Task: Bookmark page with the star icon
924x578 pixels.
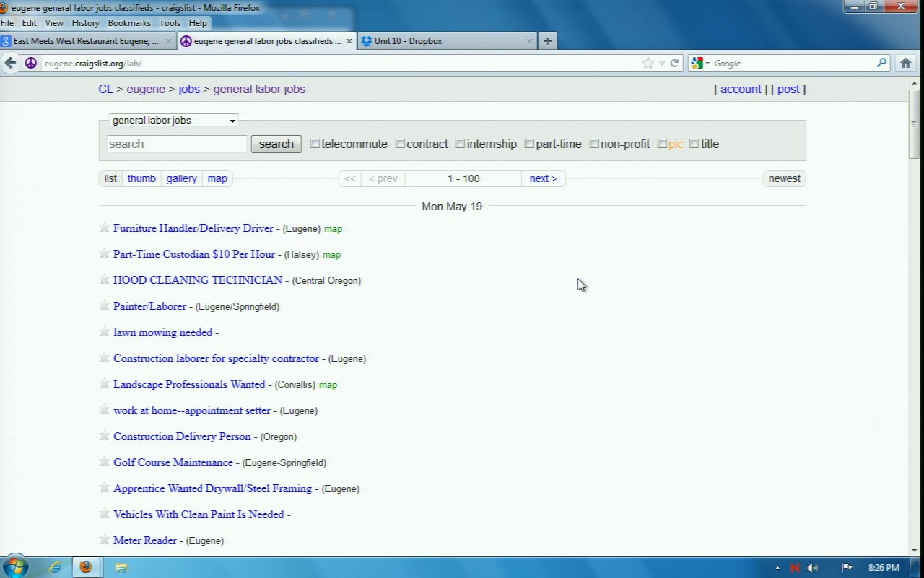Action: tap(648, 64)
